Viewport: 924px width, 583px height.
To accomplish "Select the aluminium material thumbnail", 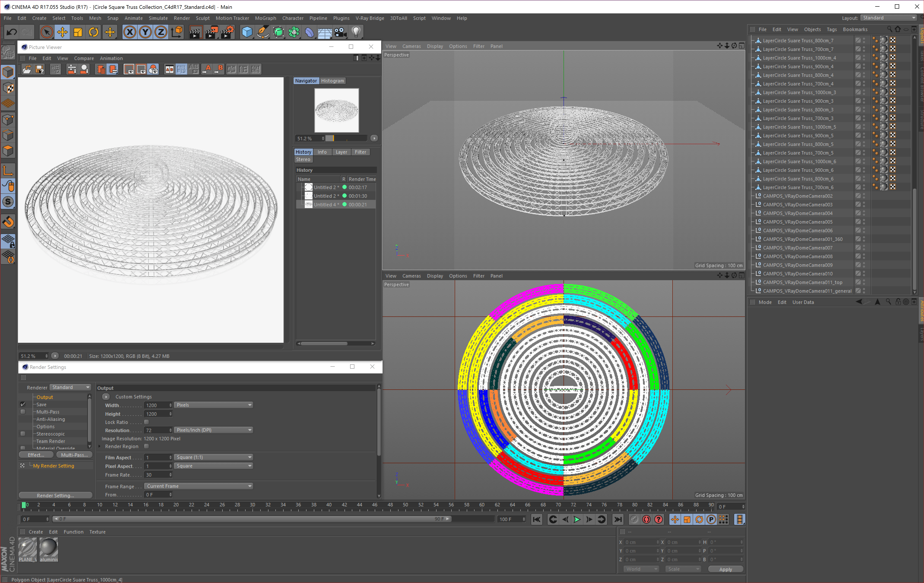I will click(49, 548).
